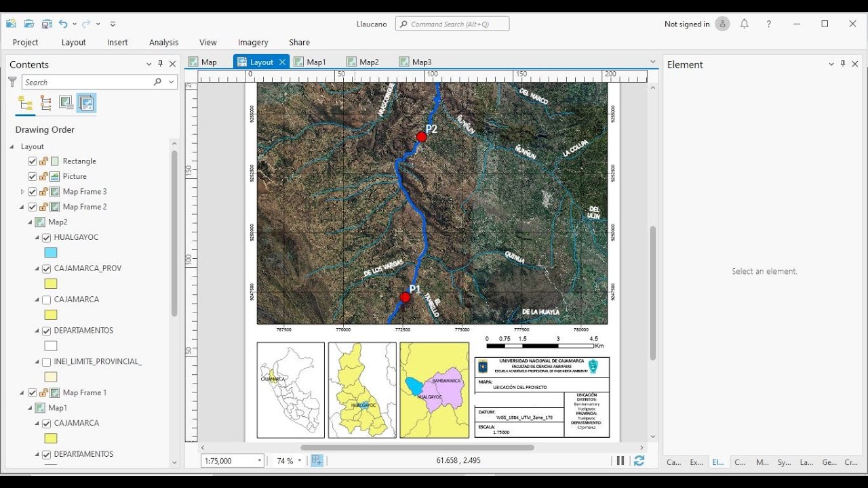
Task: Toggle the HUALGAYOC layer checkbox
Action: coord(47,237)
